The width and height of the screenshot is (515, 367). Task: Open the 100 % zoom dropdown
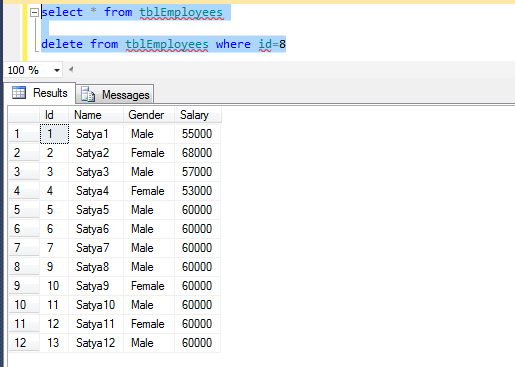tap(57, 70)
